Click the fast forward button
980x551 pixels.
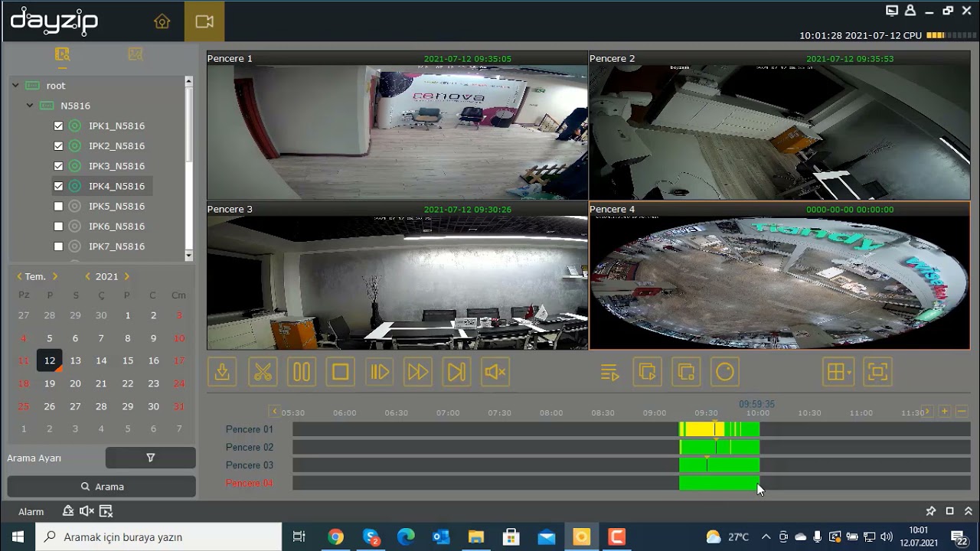pos(418,373)
